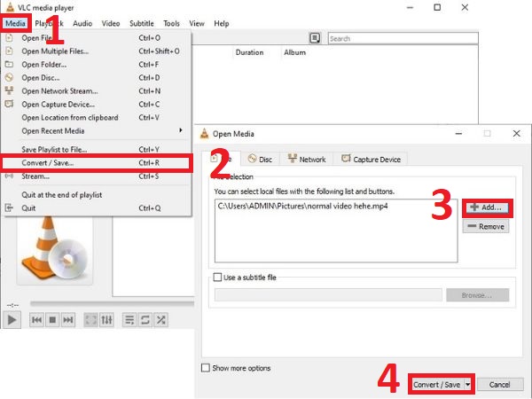Switch to the Disc tab

tap(260, 159)
